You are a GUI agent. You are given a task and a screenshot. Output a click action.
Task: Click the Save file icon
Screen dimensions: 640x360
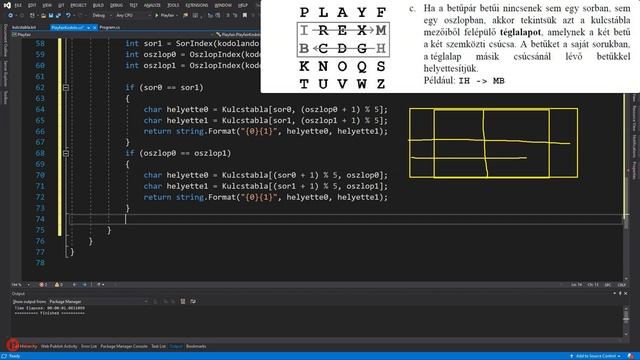[51, 16]
